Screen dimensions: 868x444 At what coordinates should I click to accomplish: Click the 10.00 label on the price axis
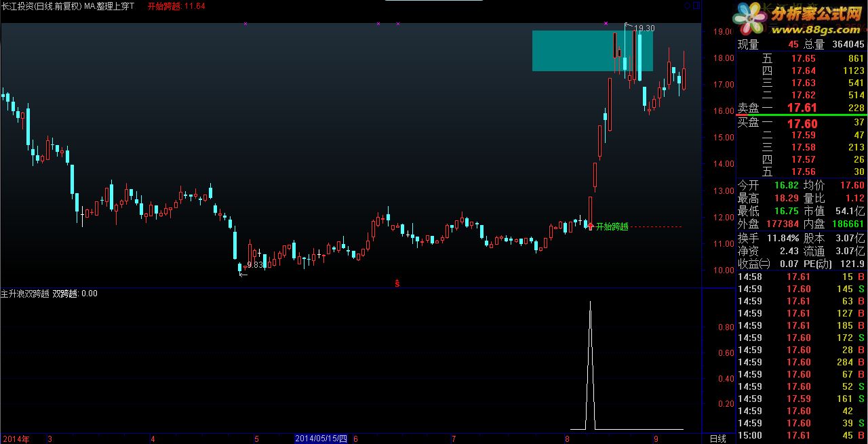[722, 270]
